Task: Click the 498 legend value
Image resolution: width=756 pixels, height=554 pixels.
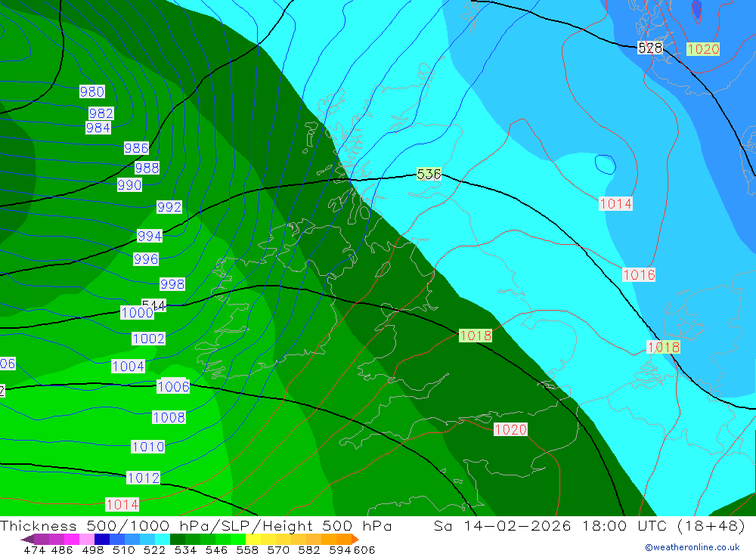Action: coord(92,549)
